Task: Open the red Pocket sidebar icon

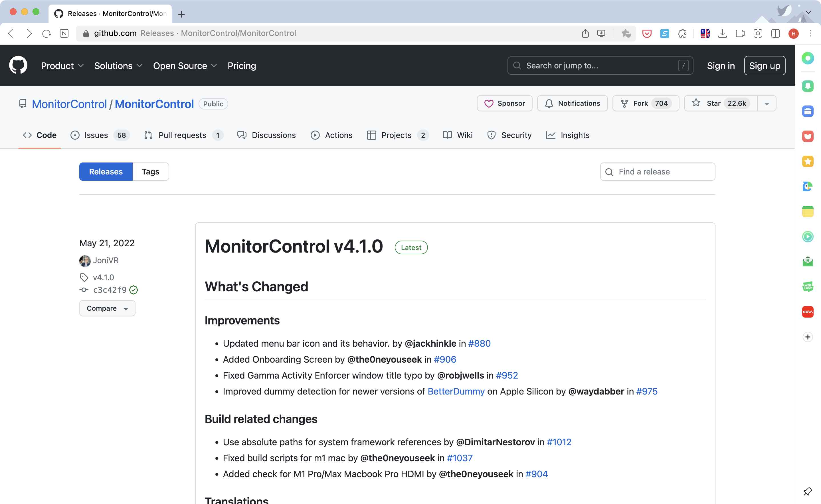Action: tap(807, 136)
